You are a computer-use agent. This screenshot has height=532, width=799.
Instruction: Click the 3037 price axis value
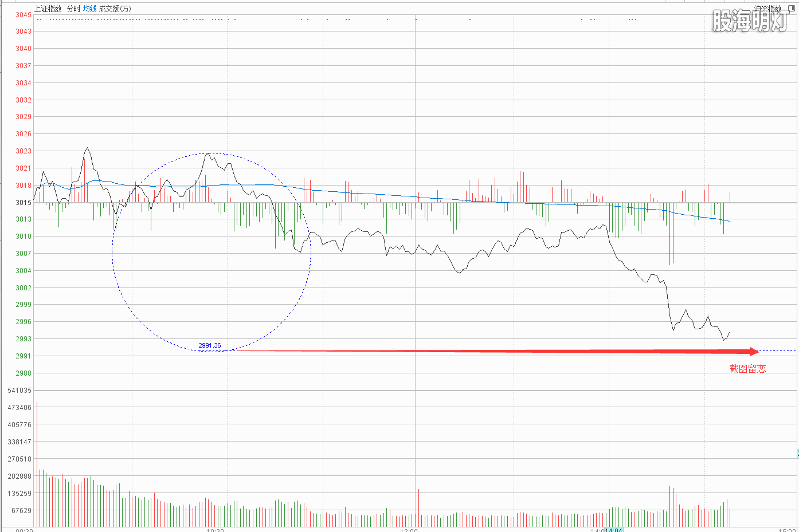23,66
